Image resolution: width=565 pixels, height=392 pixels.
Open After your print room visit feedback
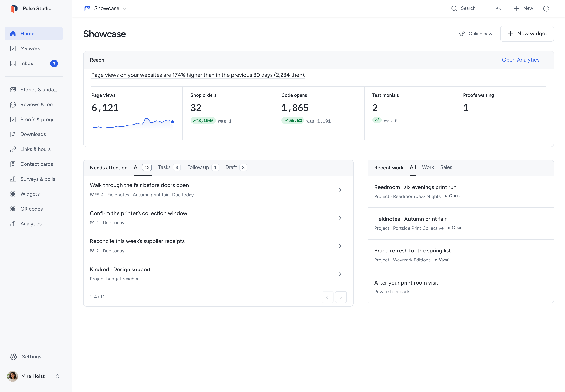click(460, 287)
